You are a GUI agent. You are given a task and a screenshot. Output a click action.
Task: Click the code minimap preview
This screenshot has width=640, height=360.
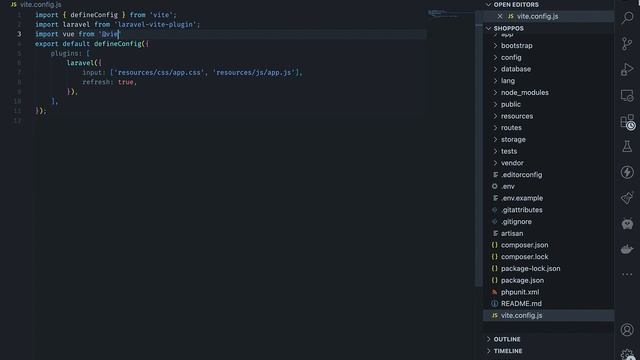[x=443, y=14]
